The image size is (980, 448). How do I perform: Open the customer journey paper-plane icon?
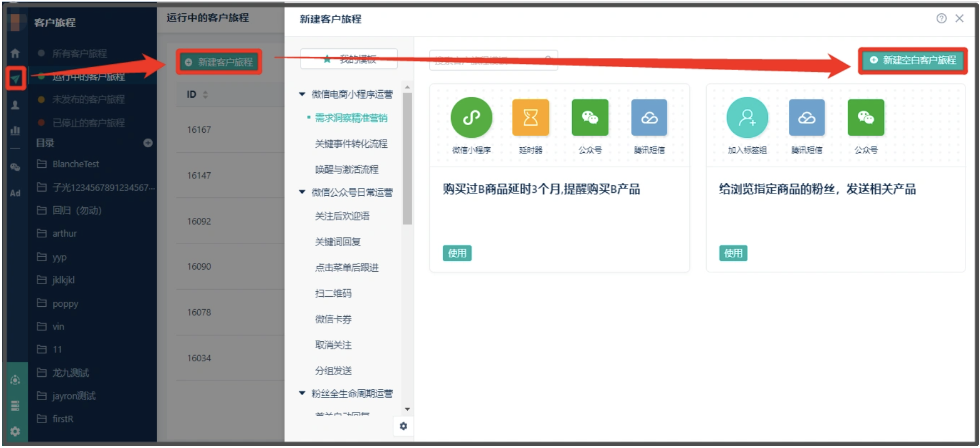(x=16, y=78)
